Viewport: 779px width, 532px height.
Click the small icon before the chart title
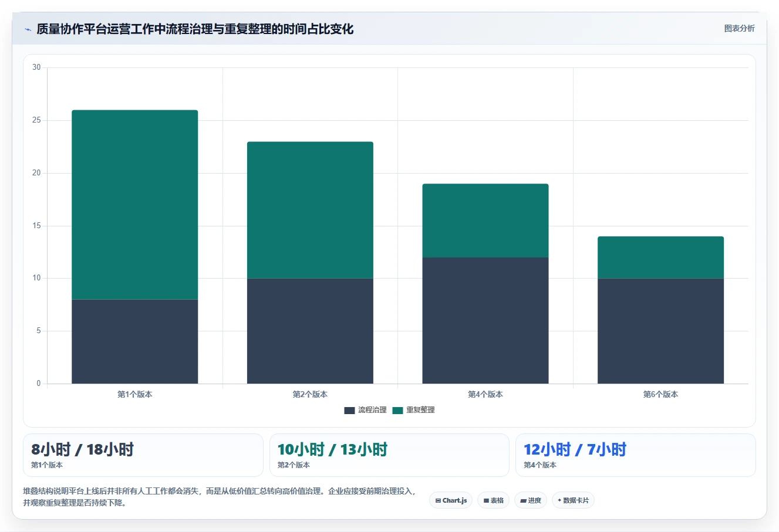[x=28, y=29]
